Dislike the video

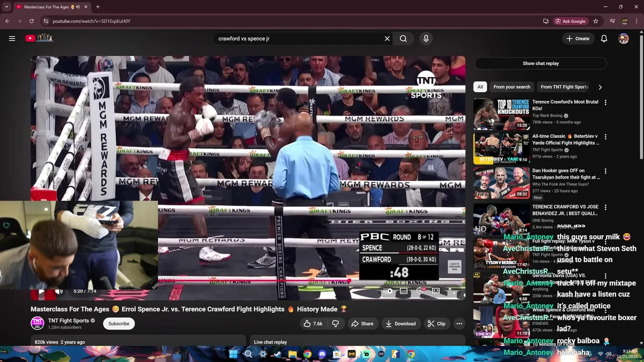tap(336, 324)
